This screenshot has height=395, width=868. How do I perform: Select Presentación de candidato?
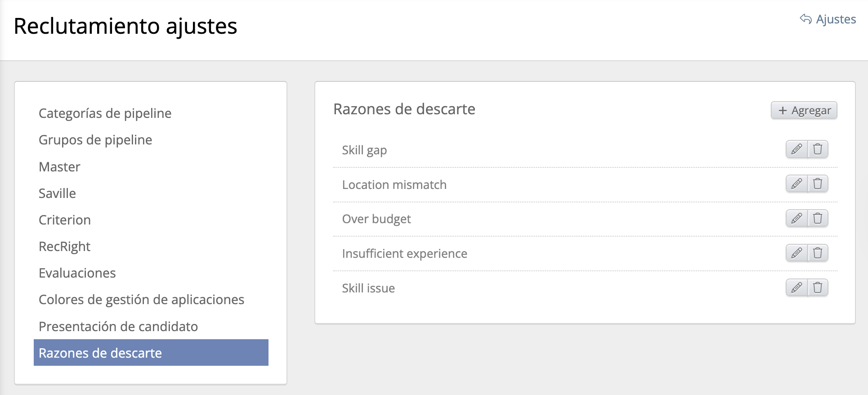[x=118, y=327]
